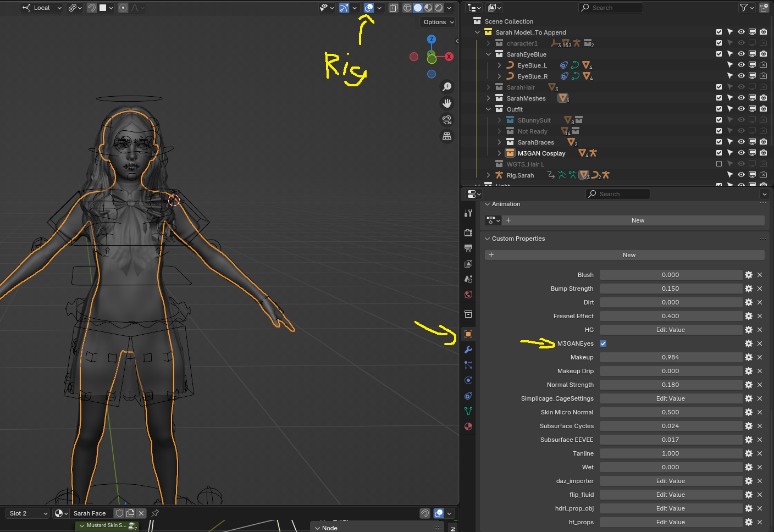Image resolution: width=774 pixels, height=532 pixels.
Task: Switch to rendered viewport shading
Action: pyautogui.click(x=439, y=8)
